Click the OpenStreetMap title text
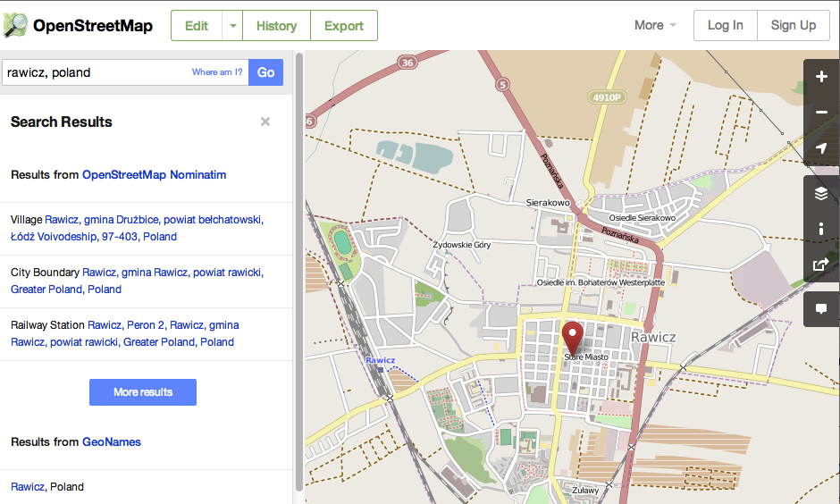 coord(93,25)
